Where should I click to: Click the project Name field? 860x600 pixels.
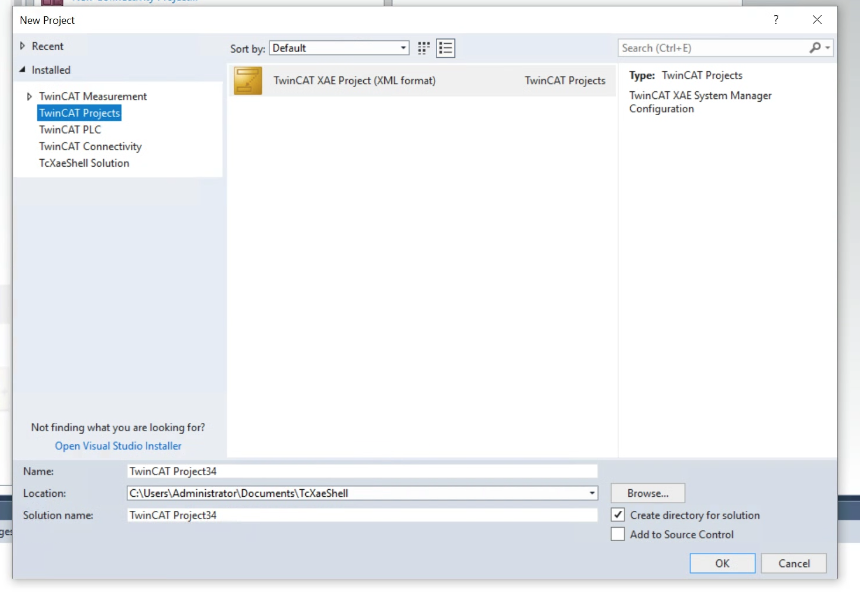pyautogui.click(x=362, y=471)
